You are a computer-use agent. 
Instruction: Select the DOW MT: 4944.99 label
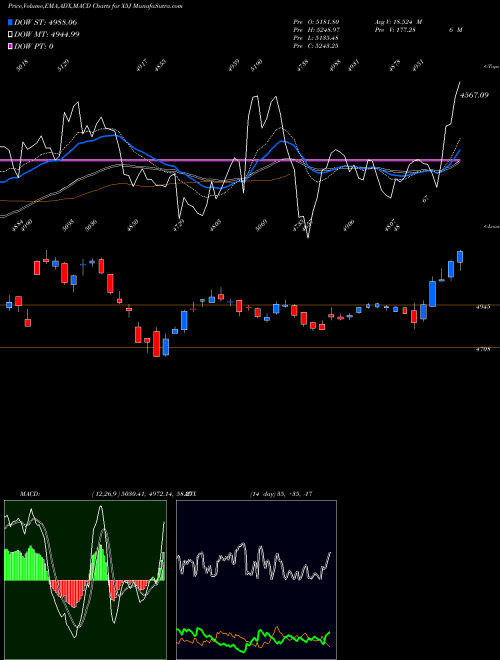47,34
